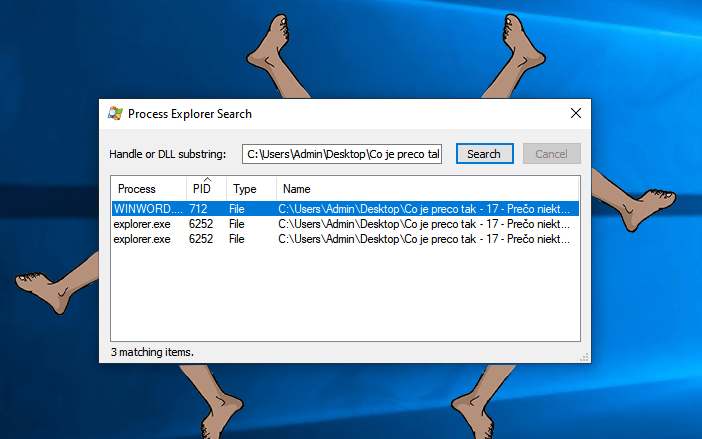Click file path of the last explorer.exe row
This screenshot has width=702, height=439.
pos(424,239)
